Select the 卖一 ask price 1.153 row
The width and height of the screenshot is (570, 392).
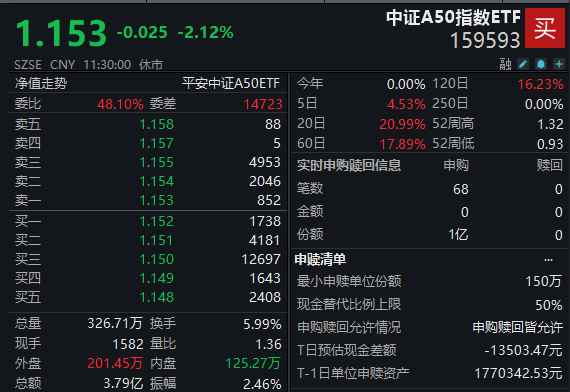[148, 200]
